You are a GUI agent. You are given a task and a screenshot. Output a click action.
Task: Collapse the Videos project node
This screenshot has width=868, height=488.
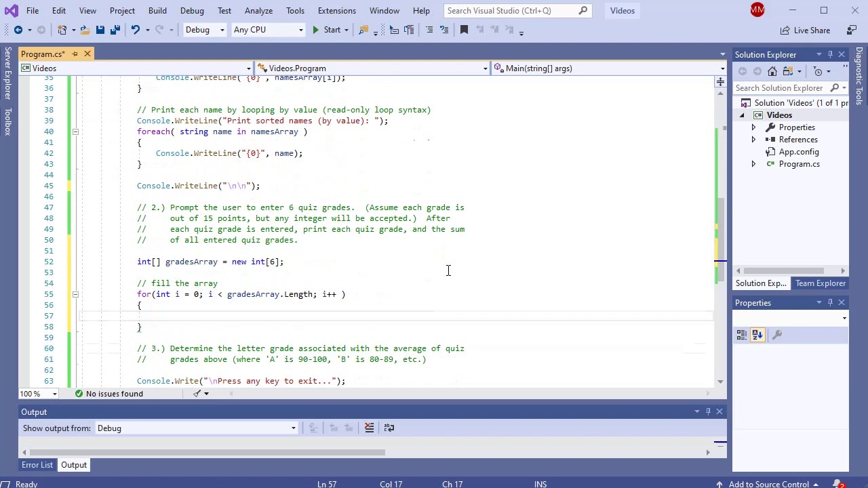pyautogui.click(x=742, y=115)
